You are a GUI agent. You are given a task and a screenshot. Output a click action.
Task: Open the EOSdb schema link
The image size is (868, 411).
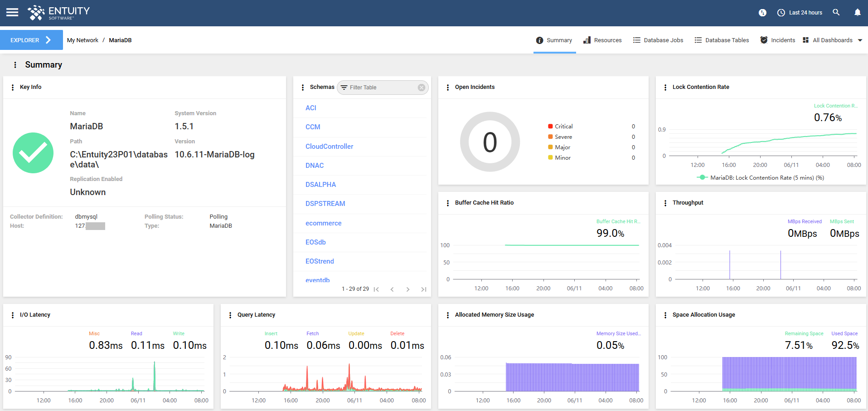click(315, 242)
